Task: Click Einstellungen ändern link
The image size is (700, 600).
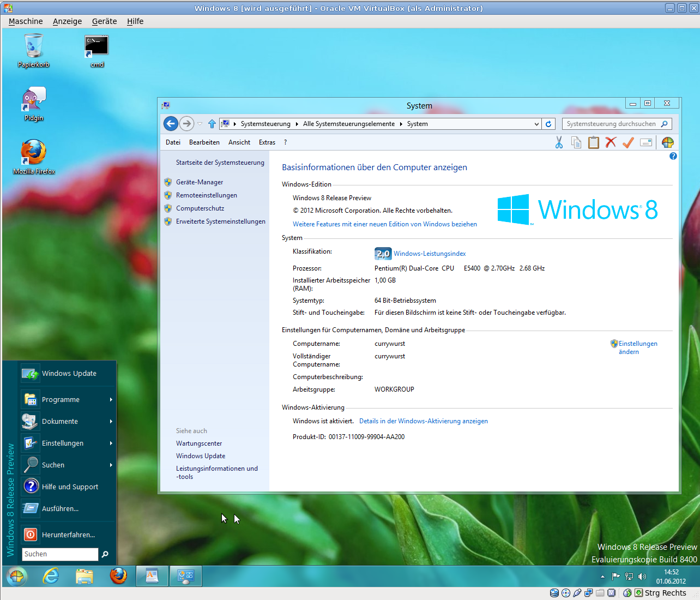Action: [638, 347]
